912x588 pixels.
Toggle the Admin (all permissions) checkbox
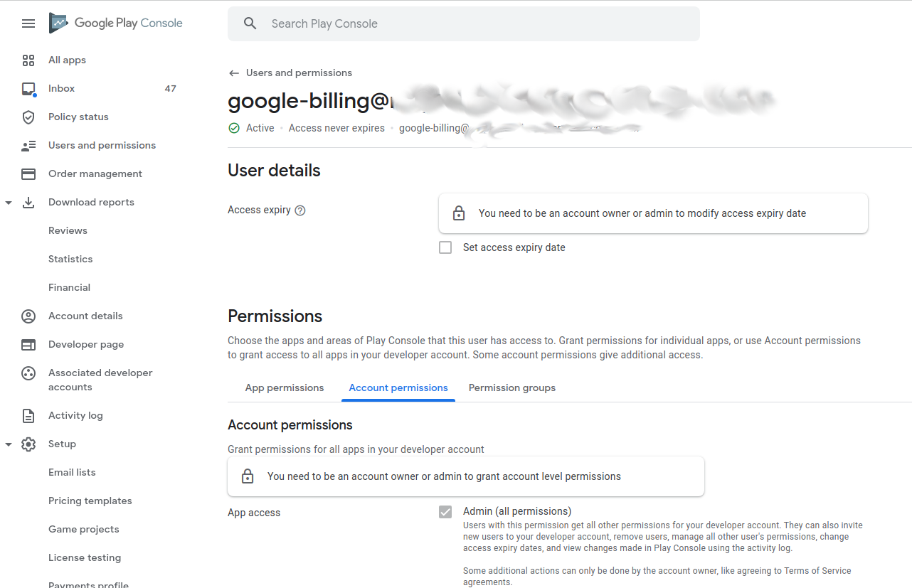pyautogui.click(x=445, y=512)
